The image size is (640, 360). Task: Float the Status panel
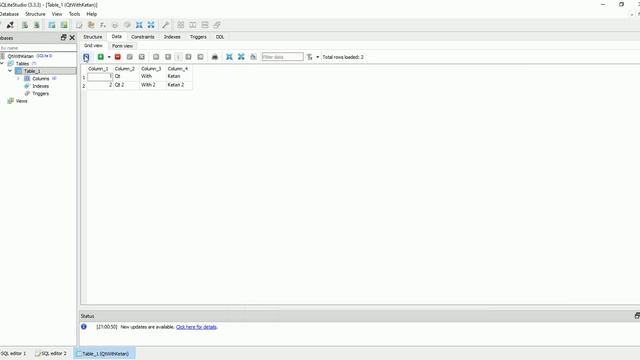[x=637, y=316]
